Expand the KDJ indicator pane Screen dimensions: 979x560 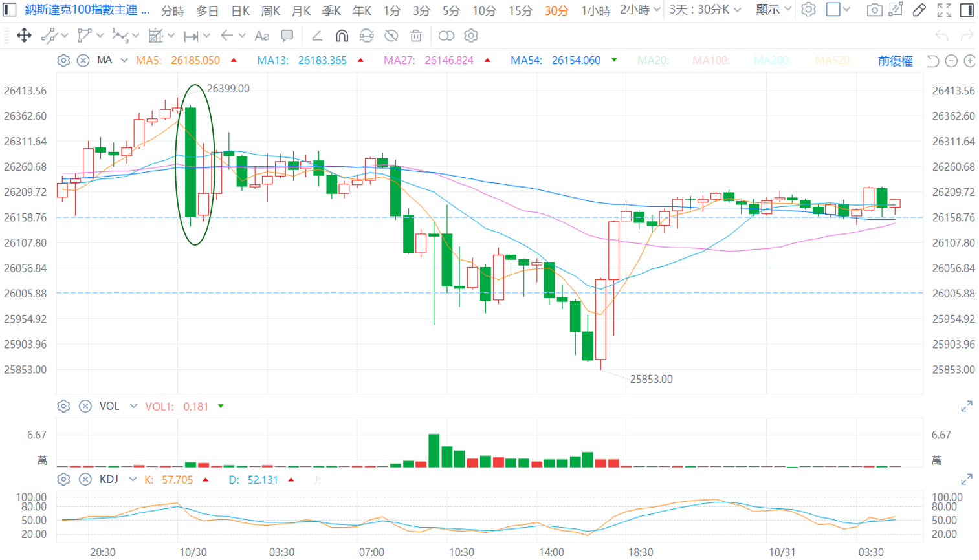[x=966, y=479]
